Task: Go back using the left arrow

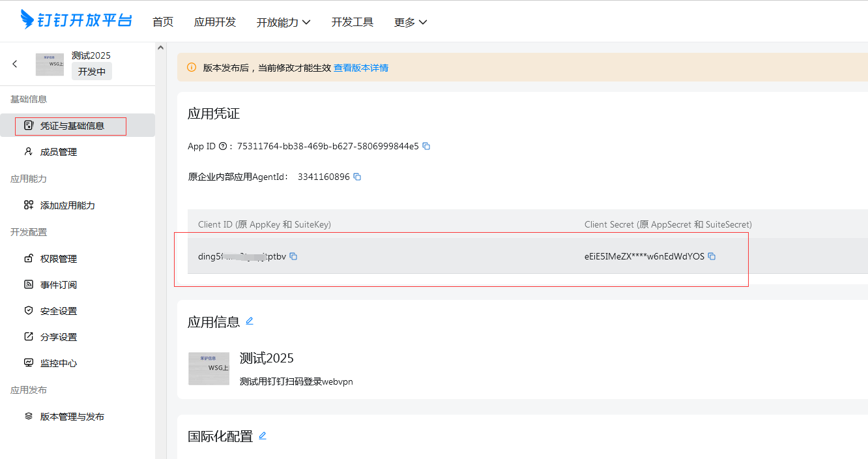Action: coord(15,64)
